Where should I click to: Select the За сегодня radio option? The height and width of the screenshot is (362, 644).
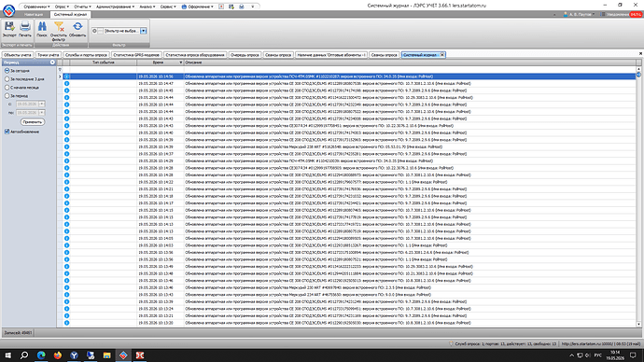tap(7, 71)
